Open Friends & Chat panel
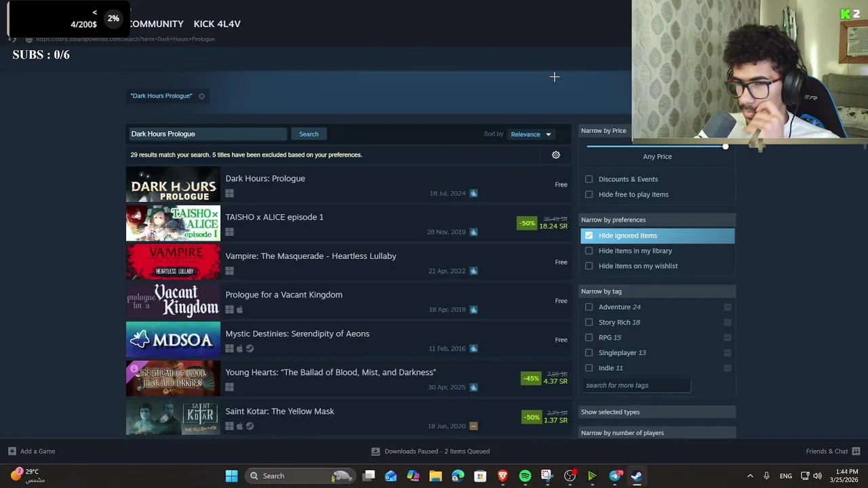868x488 pixels. [827, 451]
